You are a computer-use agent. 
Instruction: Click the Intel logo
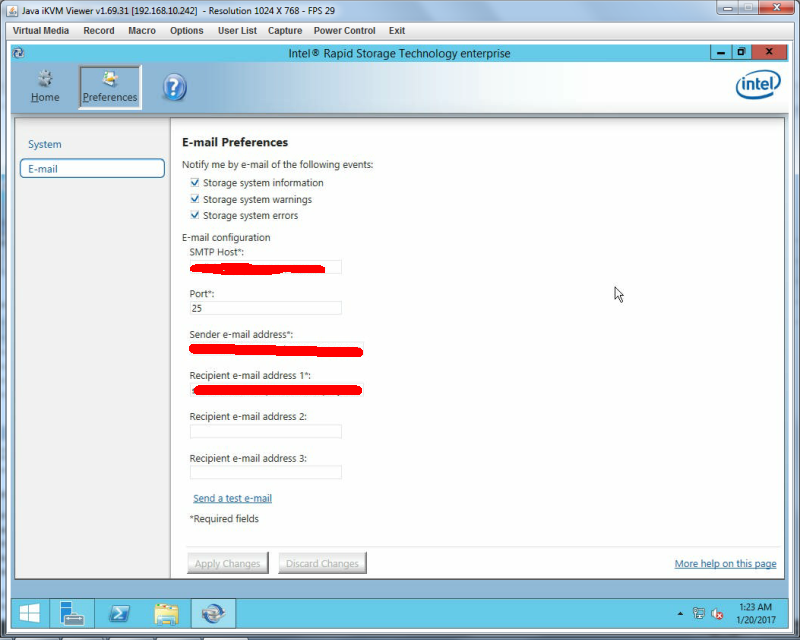[x=758, y=84]
